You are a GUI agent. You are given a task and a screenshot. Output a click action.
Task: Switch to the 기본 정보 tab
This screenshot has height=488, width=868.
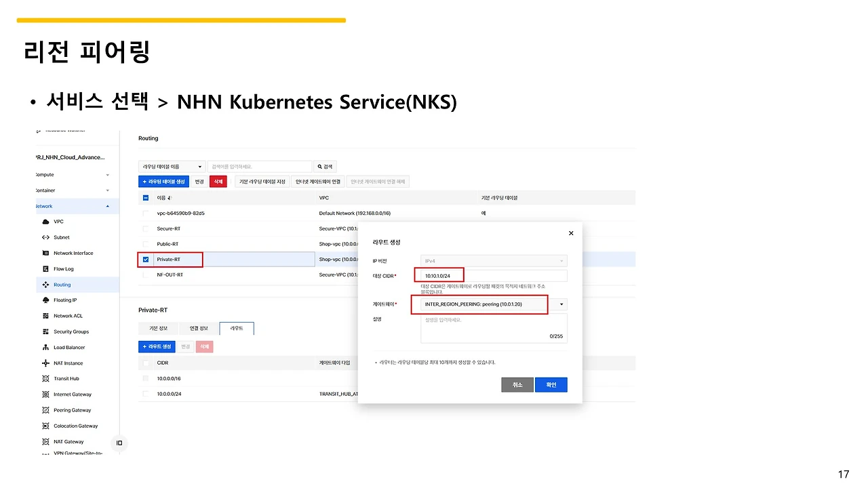pyautogui.click(x=158, y=329)
